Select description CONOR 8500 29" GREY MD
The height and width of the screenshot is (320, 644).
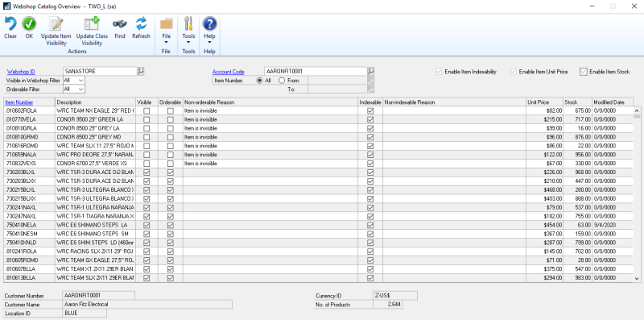(95, 137)
